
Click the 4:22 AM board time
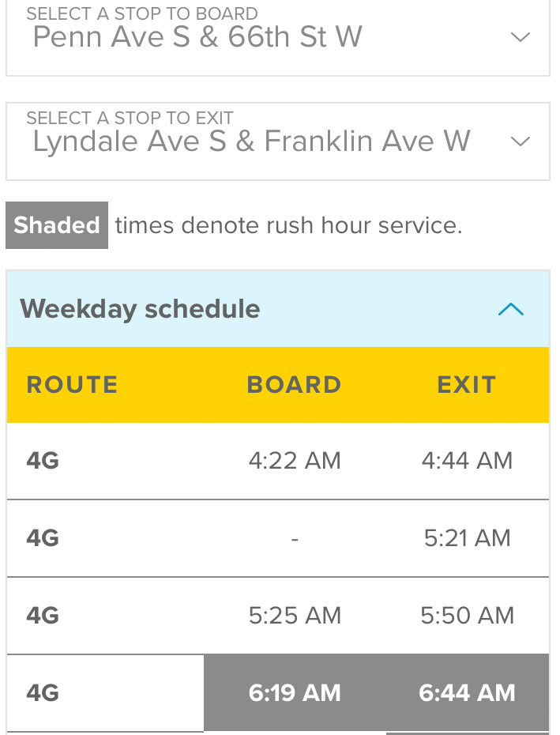(x=295, y=460)
